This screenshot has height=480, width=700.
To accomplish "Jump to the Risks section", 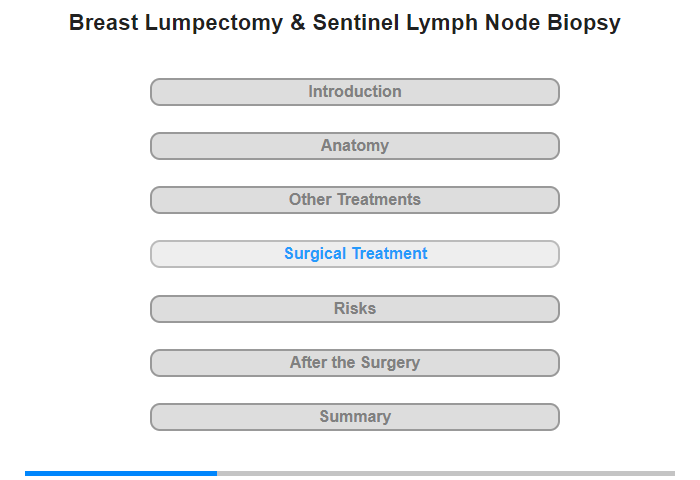I will pyautogui.click(x=354, y=309).
